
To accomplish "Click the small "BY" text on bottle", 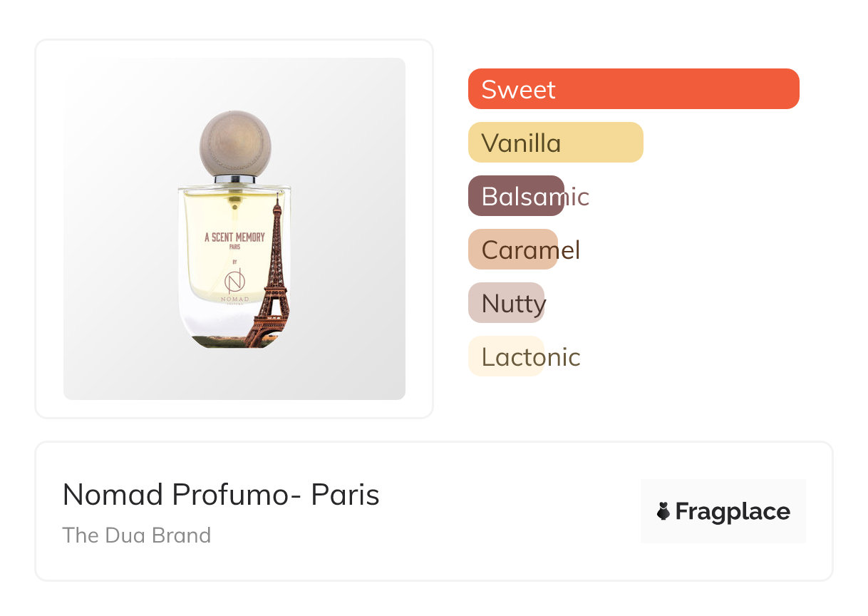I will 234,262.
